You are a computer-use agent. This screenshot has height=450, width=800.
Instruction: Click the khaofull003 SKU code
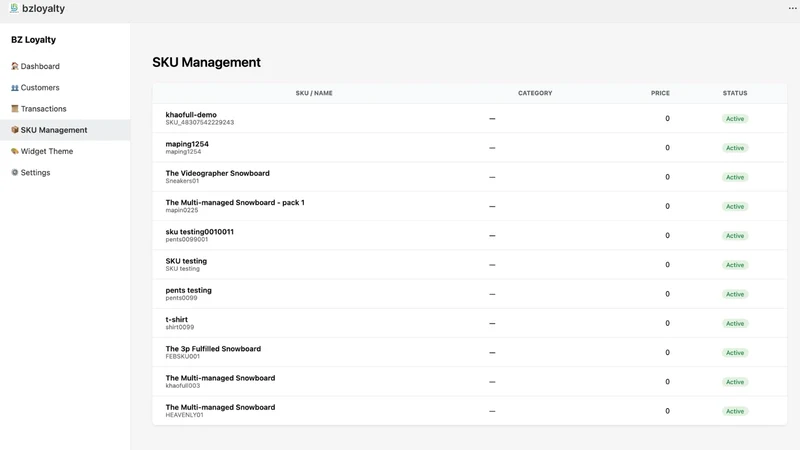183,386
